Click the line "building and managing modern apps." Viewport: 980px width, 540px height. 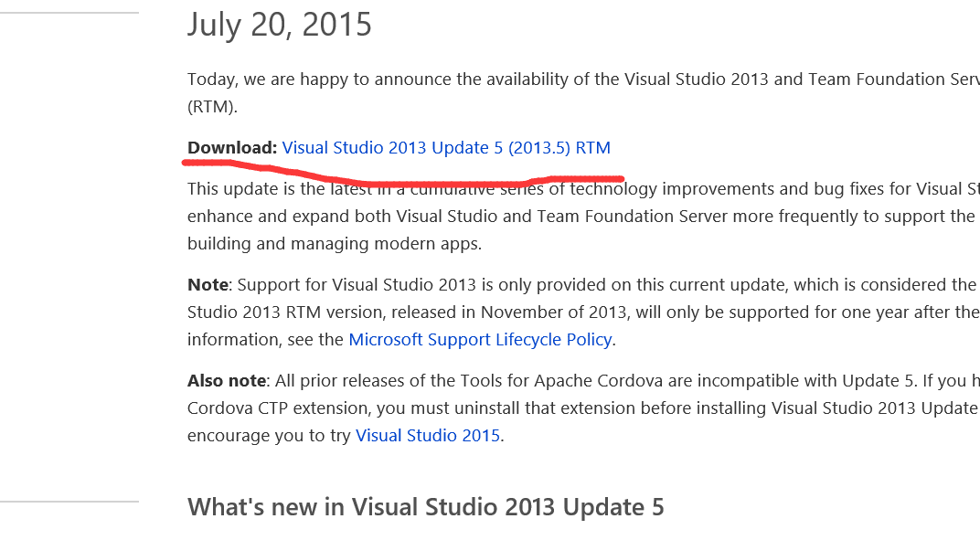pyautogui.click(x=334, y=245)
